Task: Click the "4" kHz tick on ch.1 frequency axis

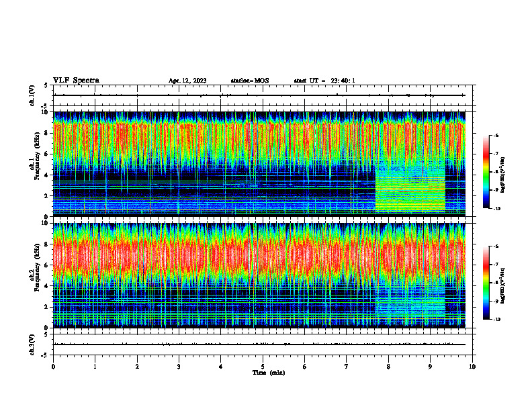Action: click(47, 175)
